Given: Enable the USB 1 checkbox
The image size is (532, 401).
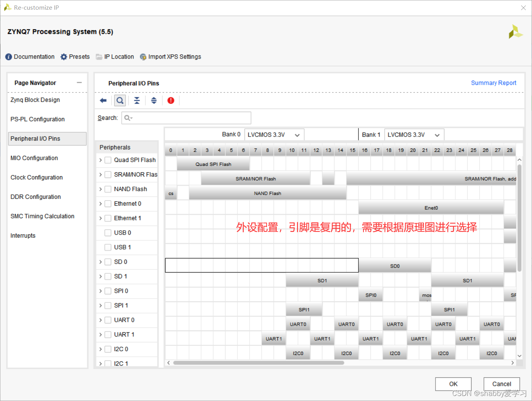Looking at the screenshot, I should click(108, 247).
